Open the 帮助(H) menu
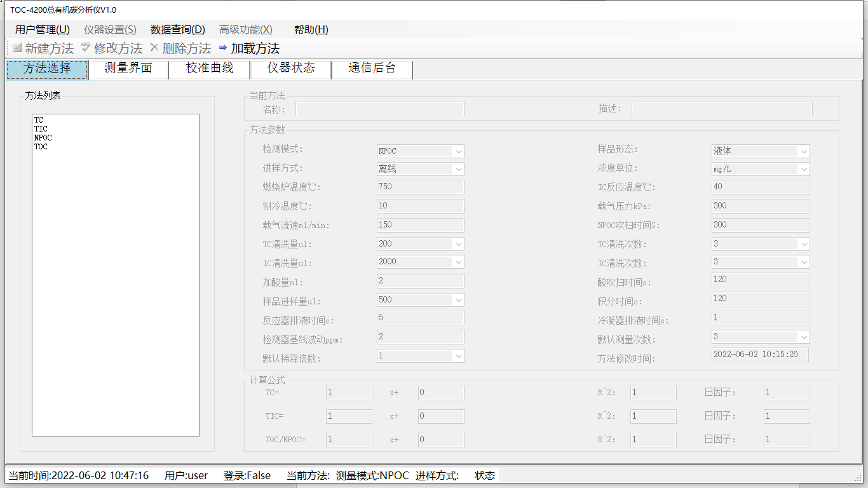 point(311,29)
